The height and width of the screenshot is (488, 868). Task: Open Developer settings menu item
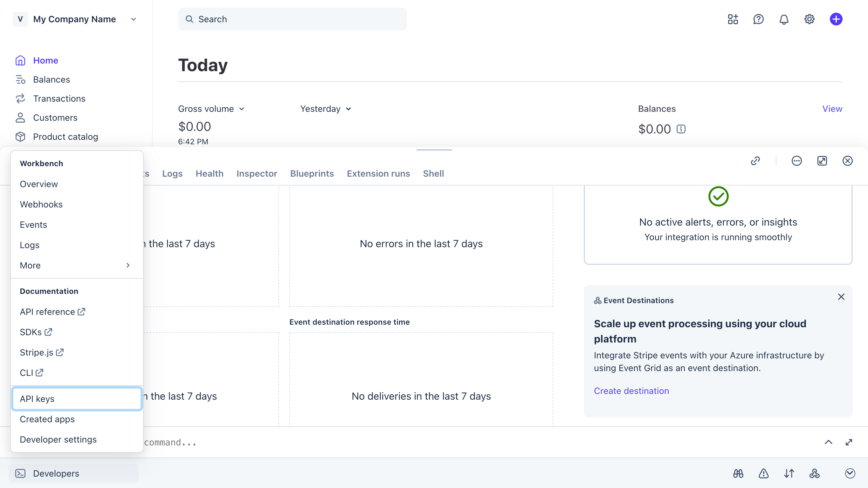click(x=77, y=439)
